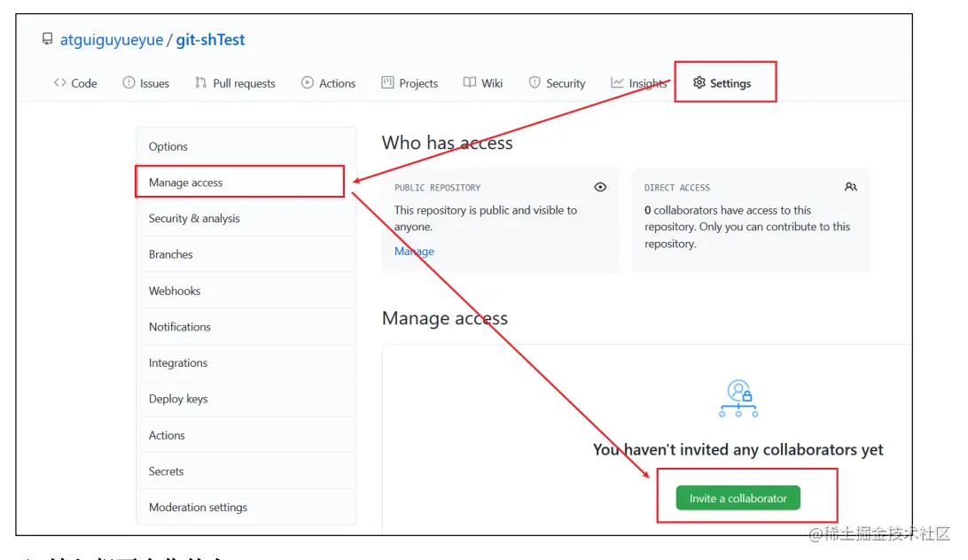This screenshot has width=968, height=560.
Task: Click the Invite a collaborator button
Action: 738,498
